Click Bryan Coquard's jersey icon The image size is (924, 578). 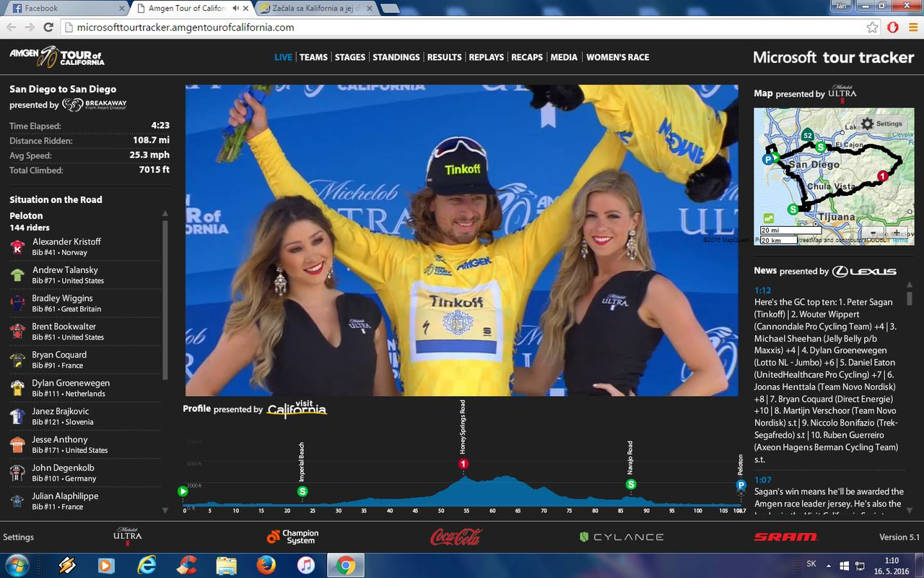click(17, 360)
